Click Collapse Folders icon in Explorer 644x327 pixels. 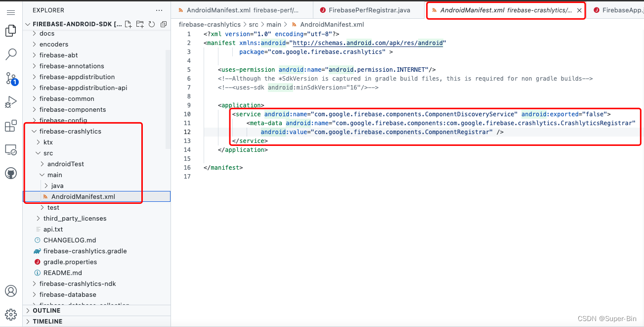[x=164, y=24]
